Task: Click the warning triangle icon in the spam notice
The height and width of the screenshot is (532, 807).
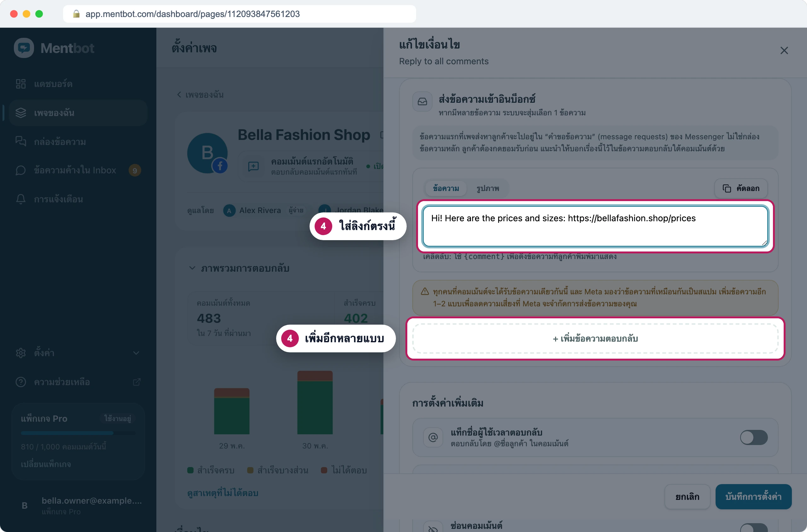Action: [x=425, y=292]
